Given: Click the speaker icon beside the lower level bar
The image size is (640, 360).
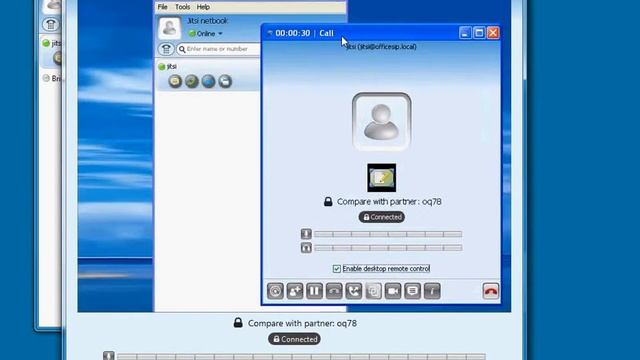Looking at the screenshot, I should (306, 248).
